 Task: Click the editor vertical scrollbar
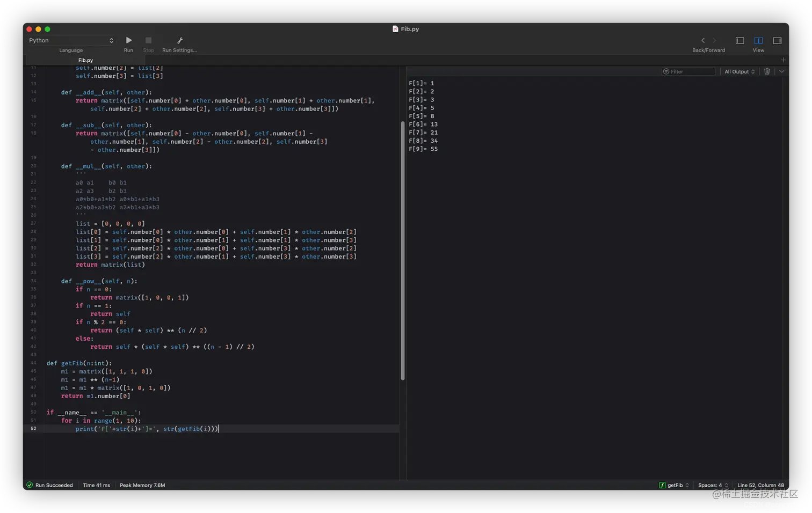pos(403,251)
